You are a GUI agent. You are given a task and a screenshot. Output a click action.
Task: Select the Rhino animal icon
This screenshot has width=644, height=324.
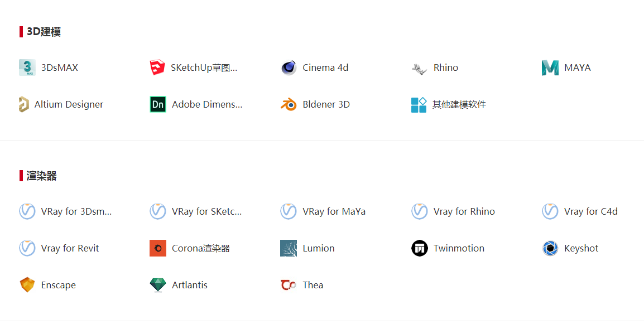(x=419, y=68)
